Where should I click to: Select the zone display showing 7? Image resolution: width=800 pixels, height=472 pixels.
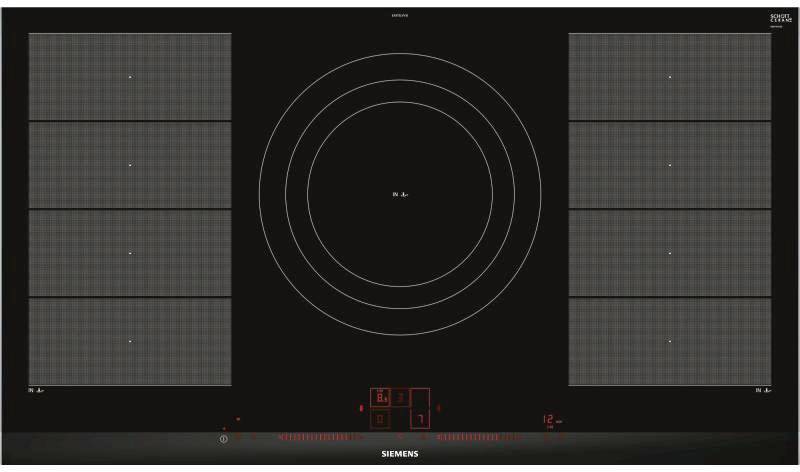pos(421,418)
